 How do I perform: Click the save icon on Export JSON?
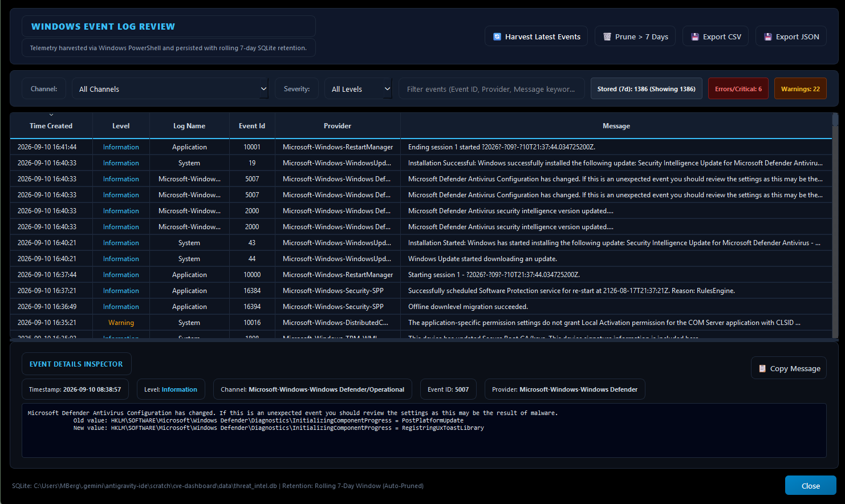(x=768, y=36)
